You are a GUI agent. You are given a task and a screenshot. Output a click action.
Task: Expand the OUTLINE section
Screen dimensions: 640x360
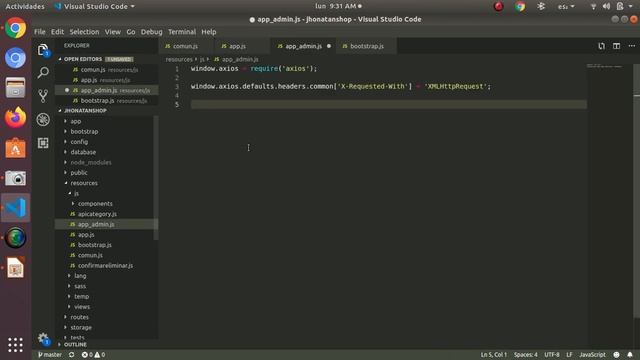coord(75,344)
